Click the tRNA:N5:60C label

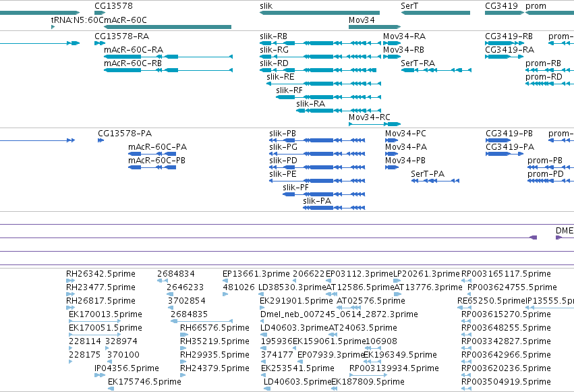(78, 20)
